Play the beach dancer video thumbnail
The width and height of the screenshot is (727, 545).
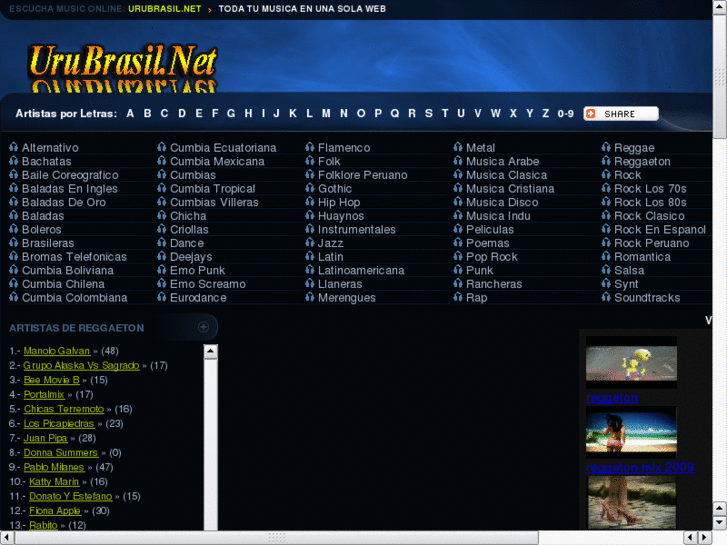tap(631, 432)
